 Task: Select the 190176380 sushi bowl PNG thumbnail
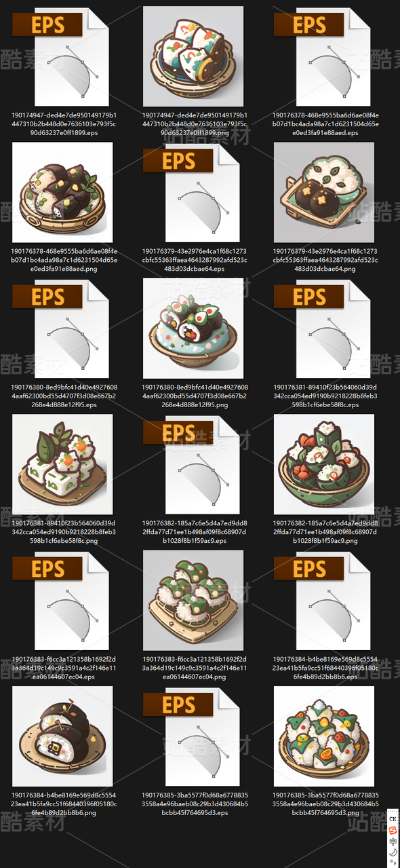coord(193,328)
